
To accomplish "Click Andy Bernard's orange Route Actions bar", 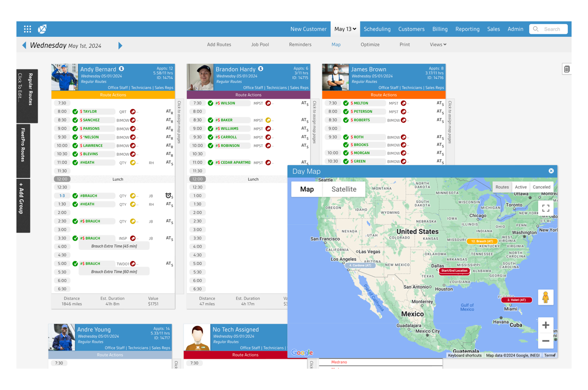I will click(x=113, y=95).
